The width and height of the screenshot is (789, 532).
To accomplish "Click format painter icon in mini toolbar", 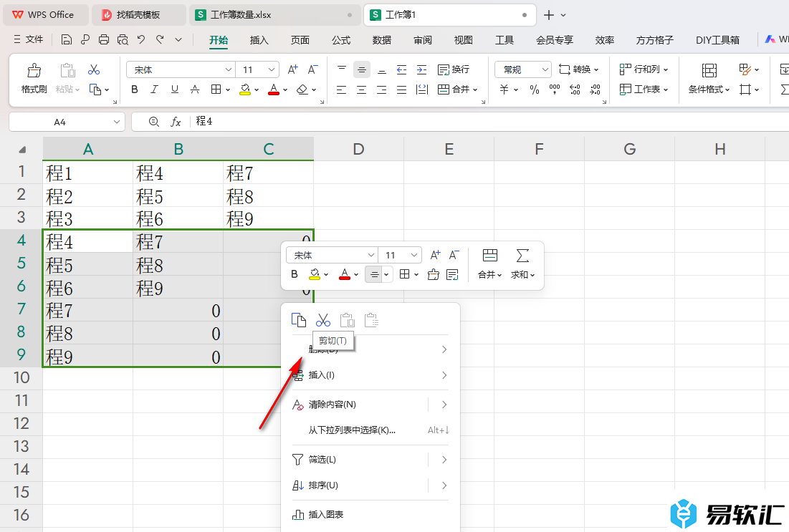I will 434,274.
